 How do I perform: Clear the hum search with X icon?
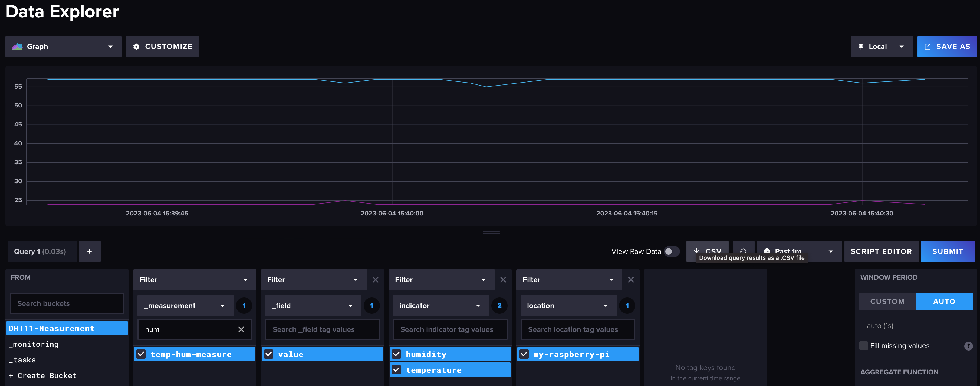click(x=241, y=329)
